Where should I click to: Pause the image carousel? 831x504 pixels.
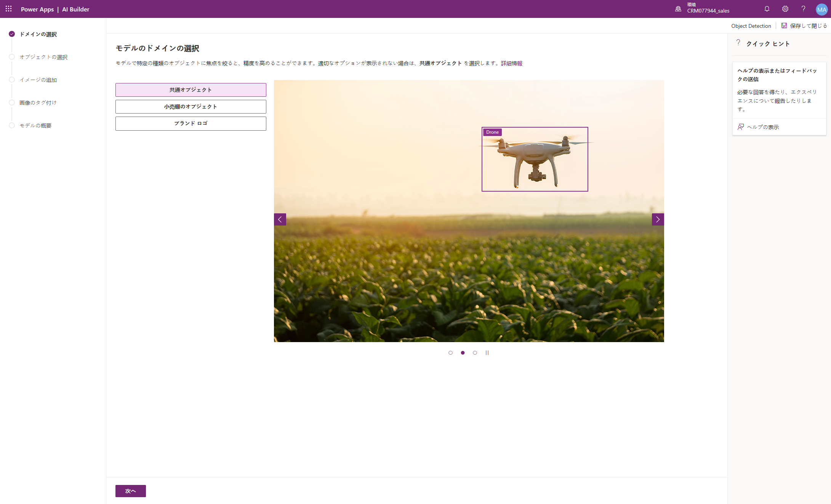coord(487,353)
